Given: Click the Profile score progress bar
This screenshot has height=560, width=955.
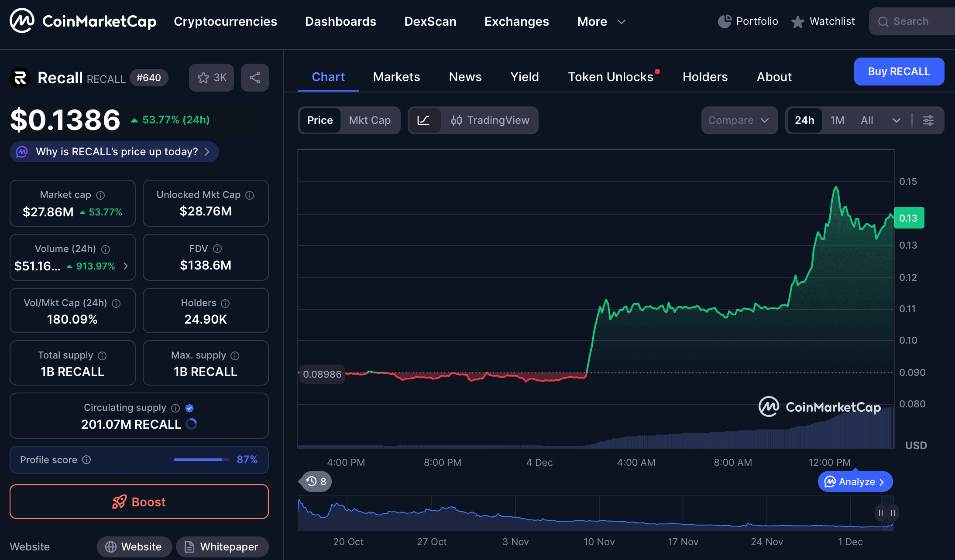Looking at the screenshot, I should [201, 460].
